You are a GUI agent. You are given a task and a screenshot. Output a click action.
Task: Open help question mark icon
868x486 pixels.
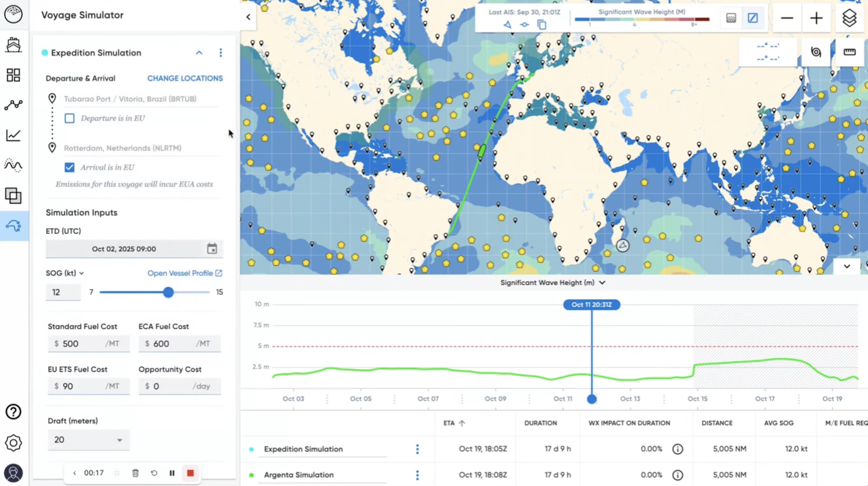(x=14, y=412)
